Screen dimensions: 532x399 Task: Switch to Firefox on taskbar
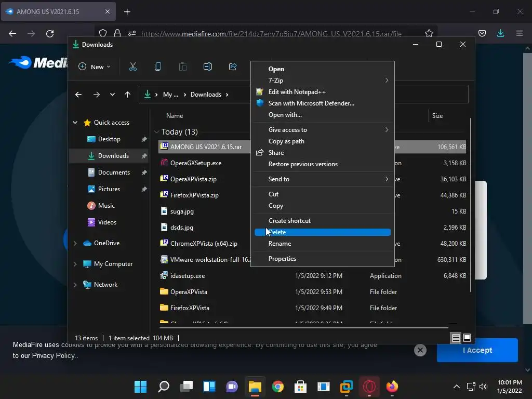pyautogui.click(x=392, y=387)
